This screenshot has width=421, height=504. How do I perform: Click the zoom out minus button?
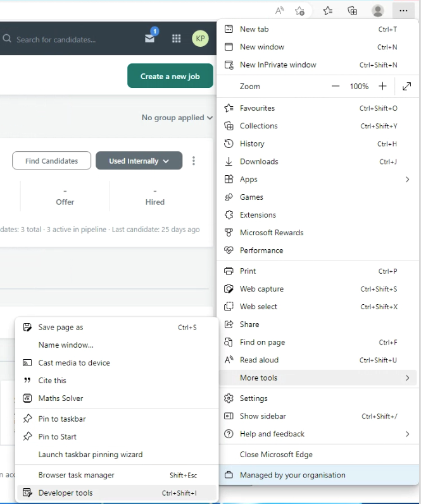[336, 86]
